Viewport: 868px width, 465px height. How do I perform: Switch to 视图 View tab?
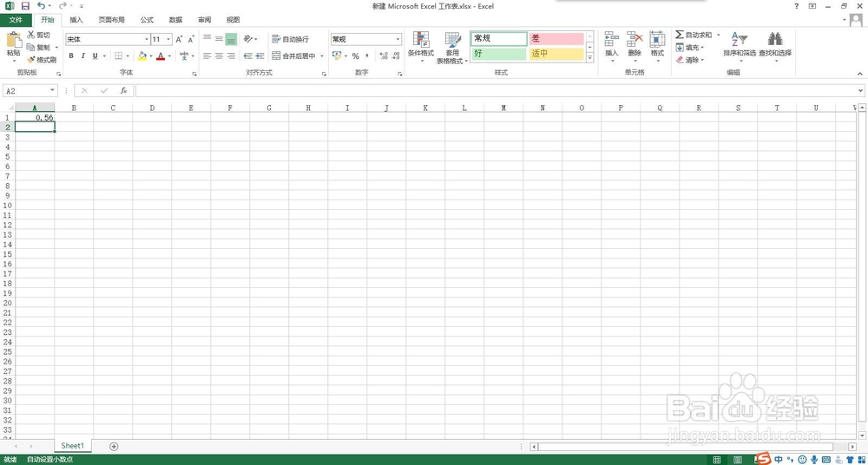[233, 20]
